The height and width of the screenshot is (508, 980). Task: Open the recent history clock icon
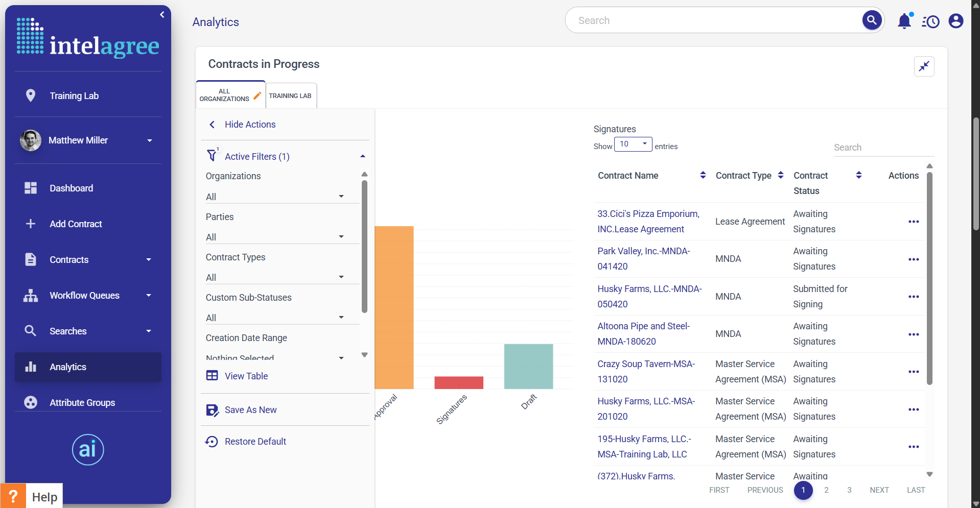point(930,21)
